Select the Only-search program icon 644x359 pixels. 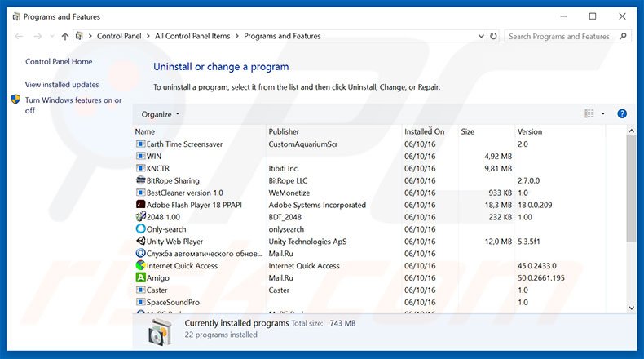point(140,229)
